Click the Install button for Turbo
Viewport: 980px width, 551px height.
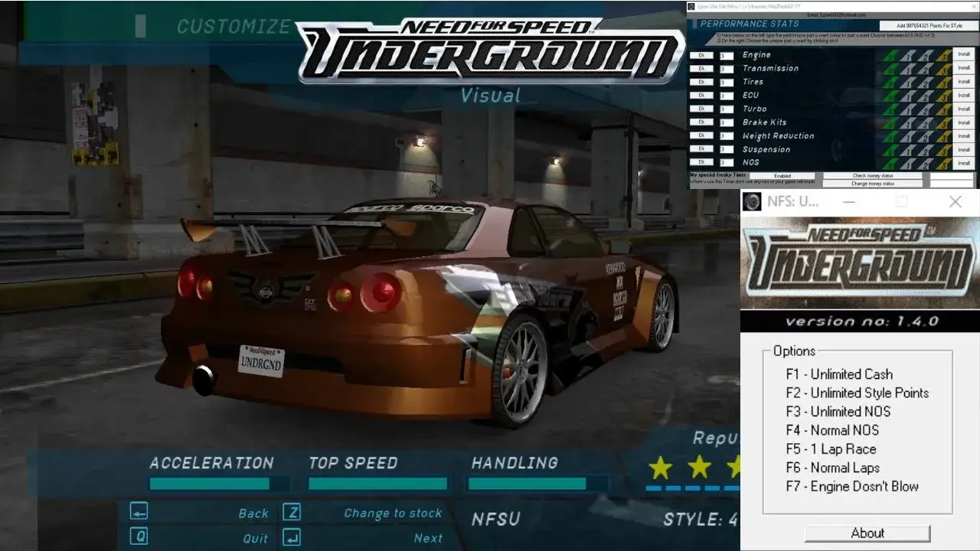964,109
